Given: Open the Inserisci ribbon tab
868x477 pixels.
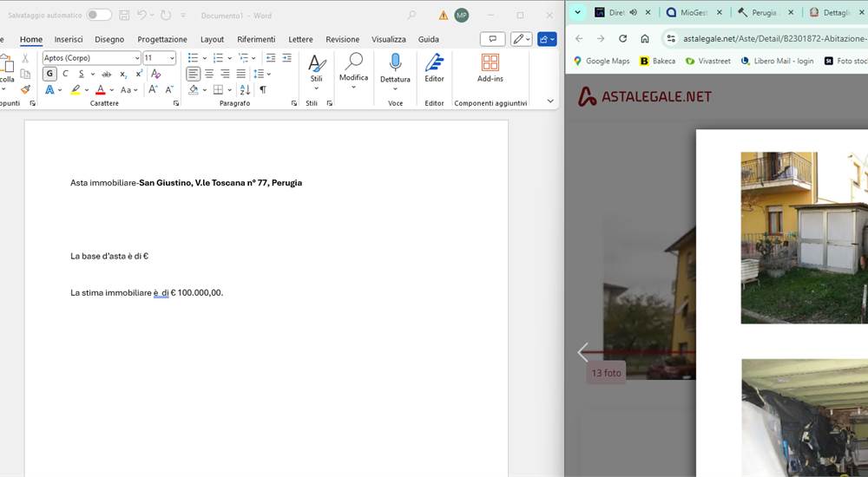Looking at the screenshot, I should point(69,39).
